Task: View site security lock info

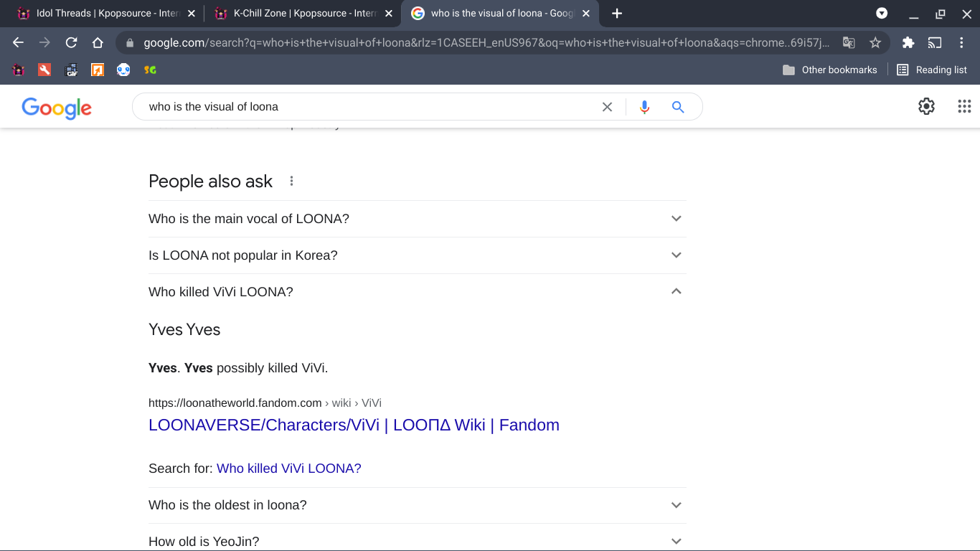Action: pos(130,43)
